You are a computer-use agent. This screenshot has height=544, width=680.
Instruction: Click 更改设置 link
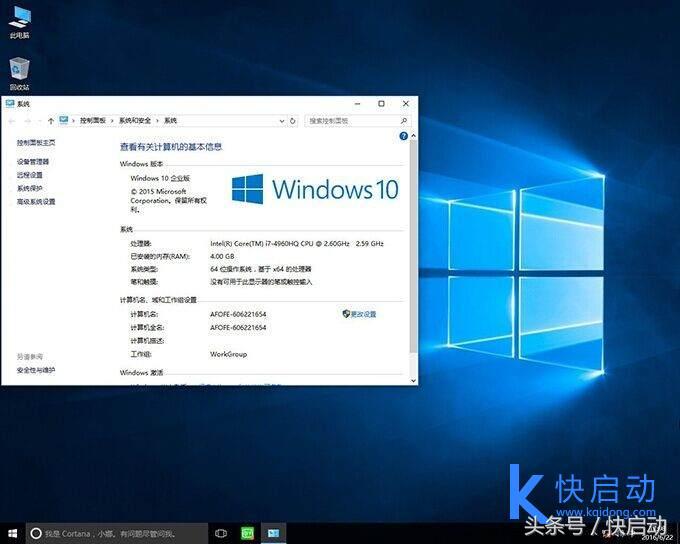(363, 314)
